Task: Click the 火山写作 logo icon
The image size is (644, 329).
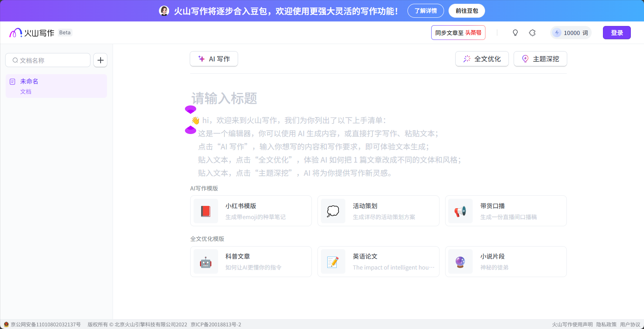Action: [15, 33]
